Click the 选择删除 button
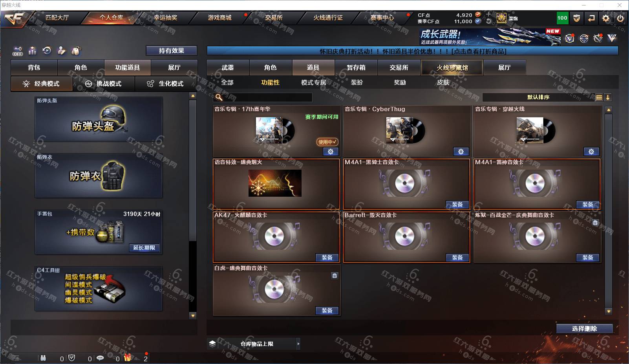Screen dimensions: 629x364 [x=585, y=329]
